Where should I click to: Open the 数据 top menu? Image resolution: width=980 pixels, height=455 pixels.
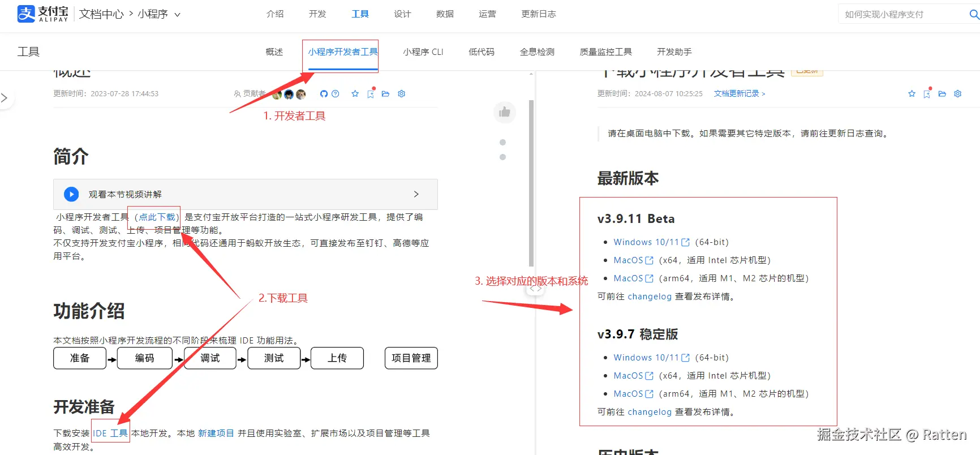[445, 14]
